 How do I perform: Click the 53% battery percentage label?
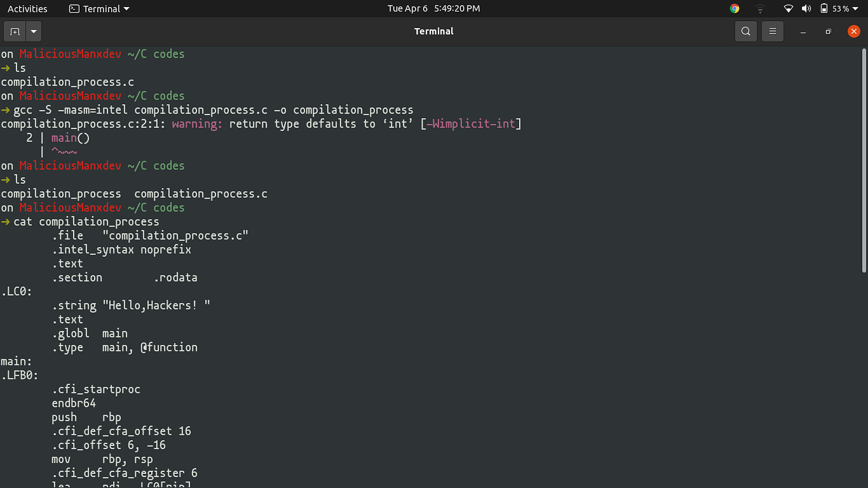[841, 8]
